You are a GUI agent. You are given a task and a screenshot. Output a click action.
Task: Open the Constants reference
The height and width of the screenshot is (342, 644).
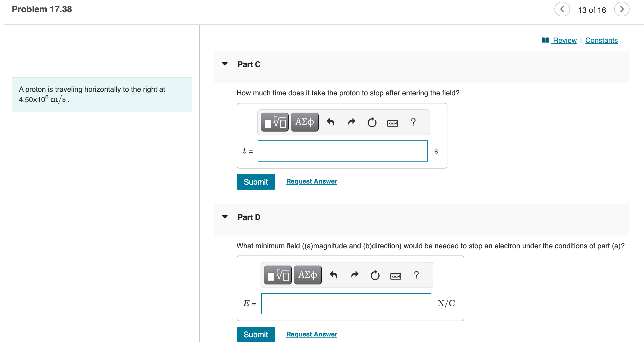point(601,40)
